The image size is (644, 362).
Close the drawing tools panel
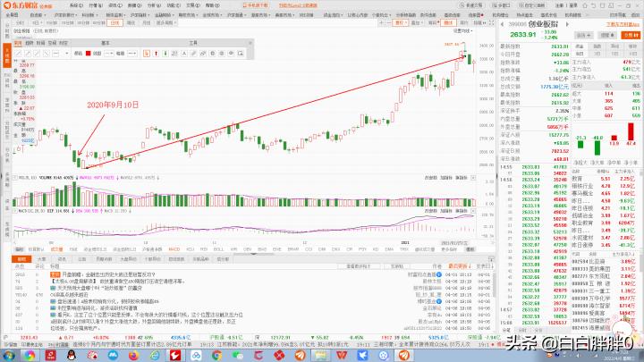250,43
